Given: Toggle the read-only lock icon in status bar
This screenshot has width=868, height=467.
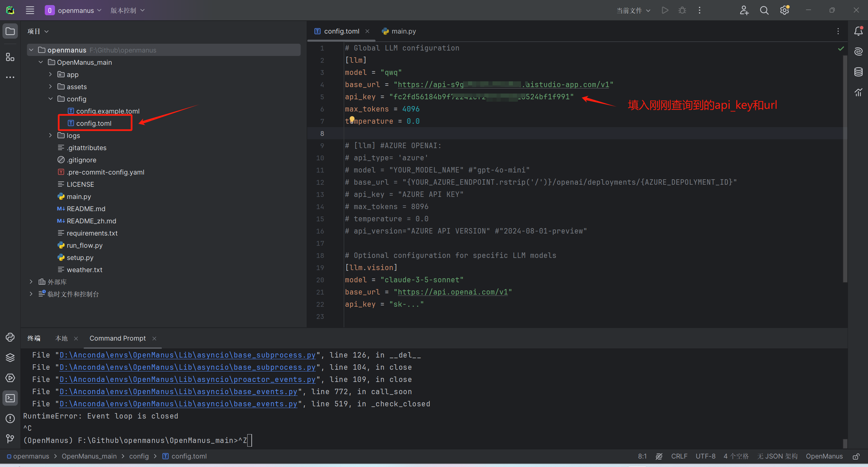Looking at the screenshot, I should click(856, 456).
